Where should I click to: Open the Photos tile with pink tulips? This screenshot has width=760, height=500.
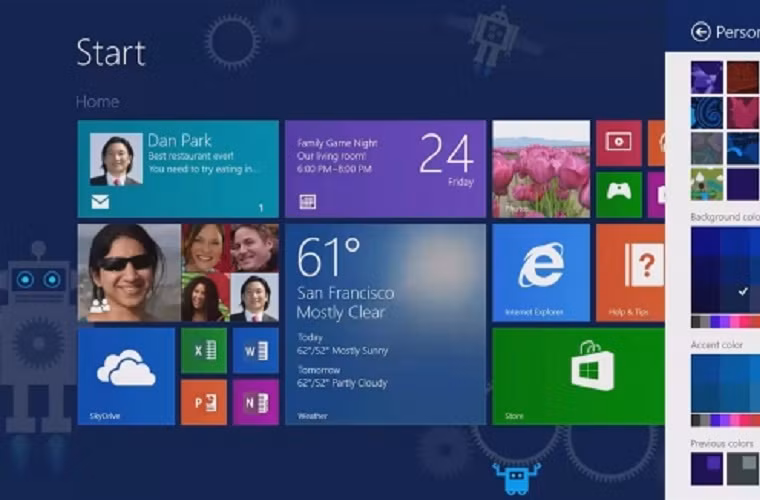[x=541, y=169]
